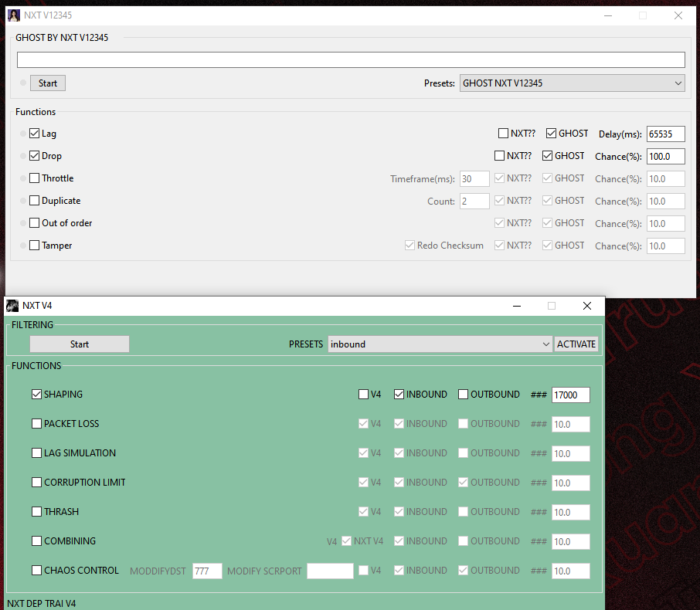Click the NXT V12345 window title icon
Viewport: 700px width, 610px height.
click(x=14, y=15)
